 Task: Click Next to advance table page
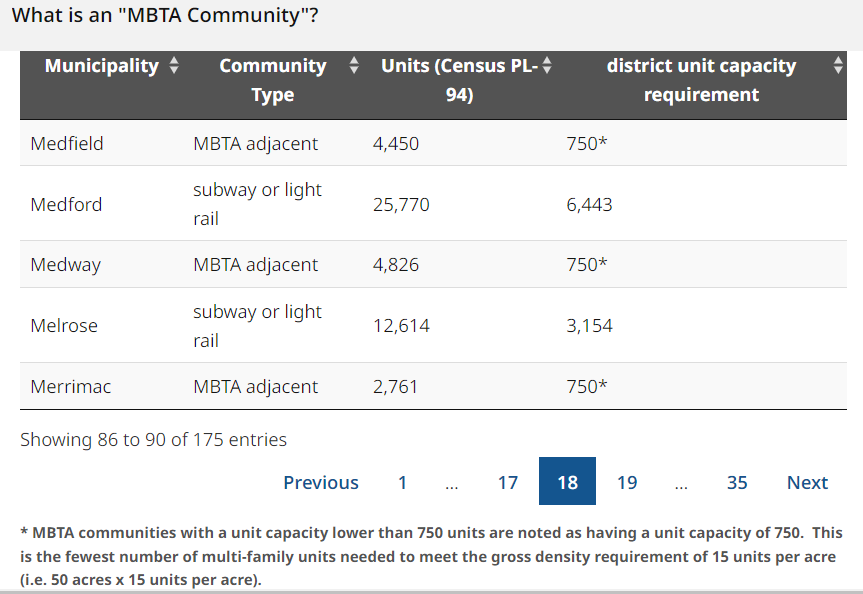coord(807,482)
